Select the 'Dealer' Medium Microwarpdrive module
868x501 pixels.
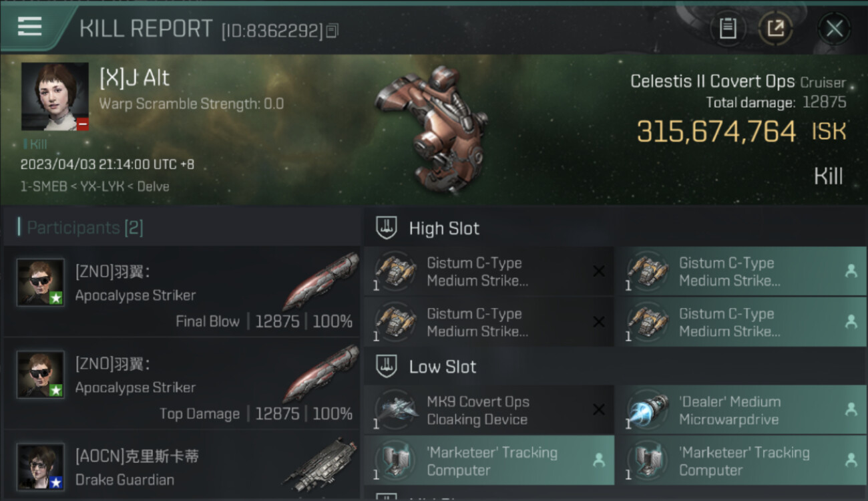coord(742,410)
